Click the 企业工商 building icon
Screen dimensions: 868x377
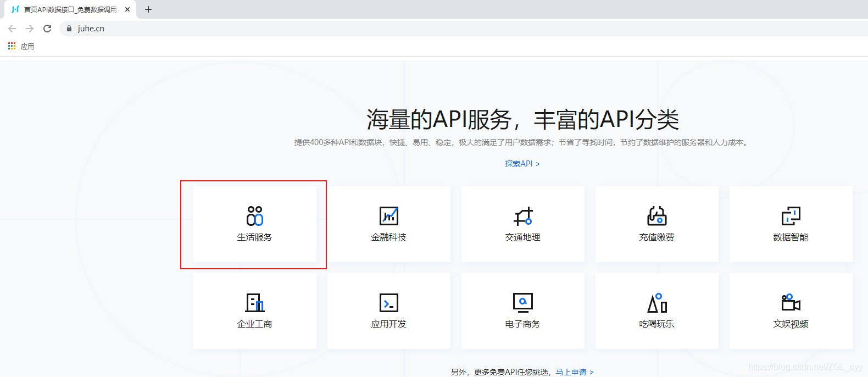click(x=255, y=303)
